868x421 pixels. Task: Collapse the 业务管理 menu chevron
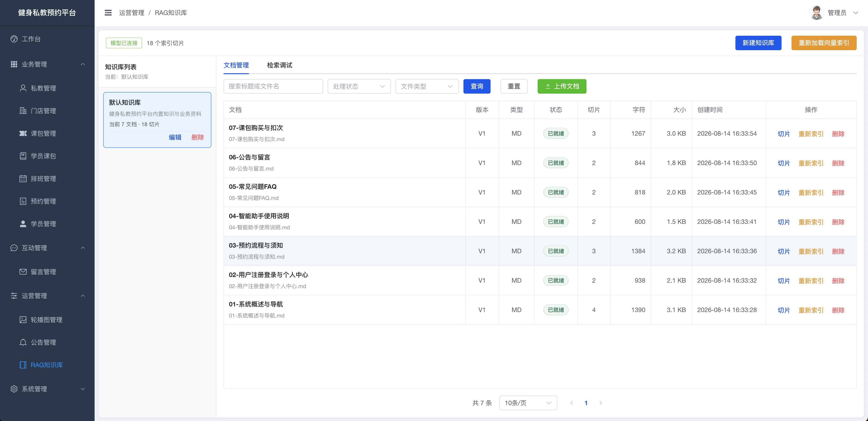[83, 64]
